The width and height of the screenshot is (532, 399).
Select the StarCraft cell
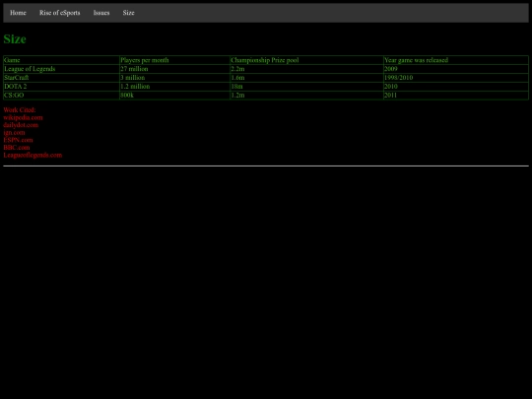(61, 78)
